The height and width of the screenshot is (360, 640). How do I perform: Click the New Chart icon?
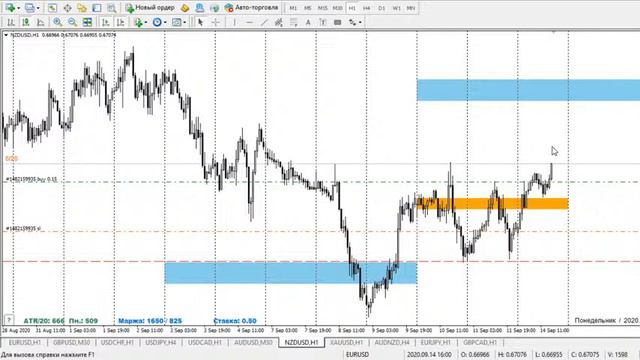(x=10, y=8)
